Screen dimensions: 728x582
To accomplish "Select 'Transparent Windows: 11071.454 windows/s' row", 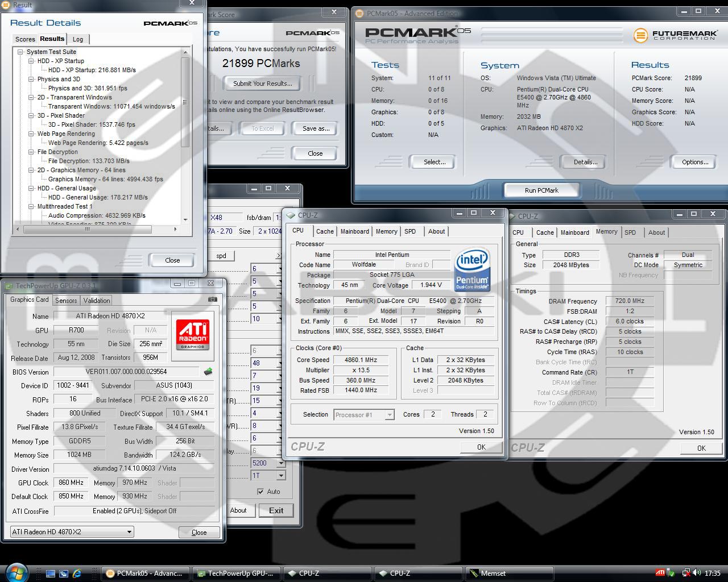I will pyautogui.click(x=111, y=106).
